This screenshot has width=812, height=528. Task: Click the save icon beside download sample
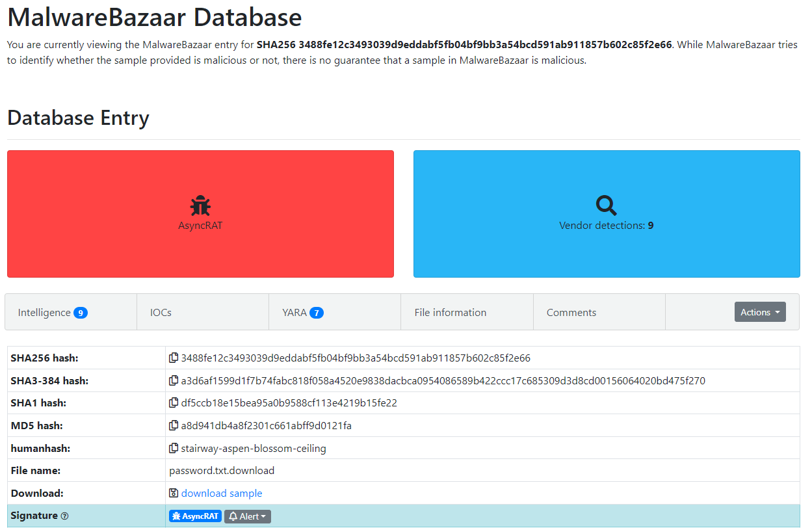(173, 493)
